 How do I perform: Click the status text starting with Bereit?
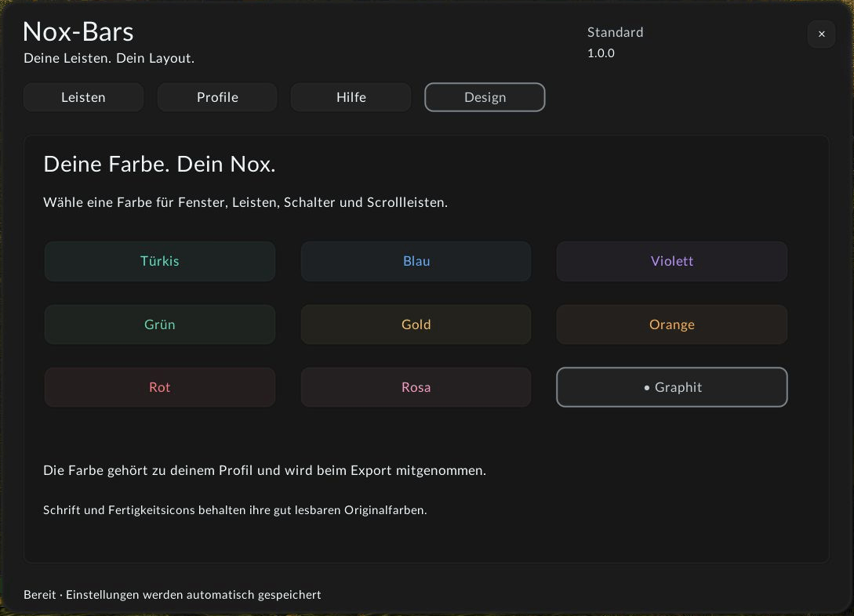click(x=172, y=595)
